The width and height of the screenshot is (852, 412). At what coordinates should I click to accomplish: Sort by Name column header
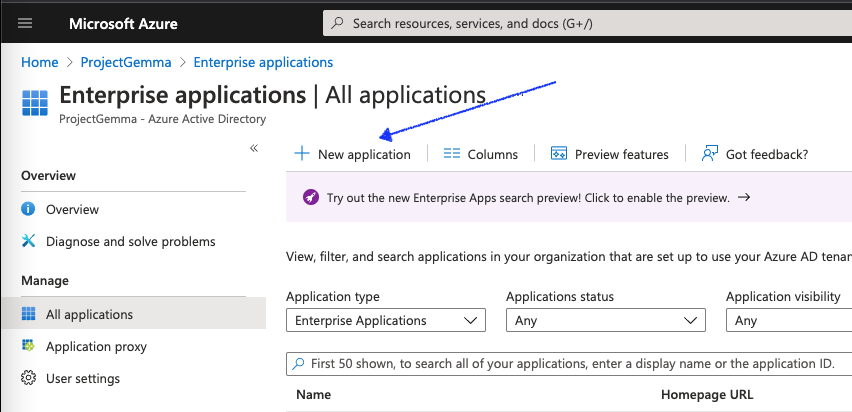point(314,395)
